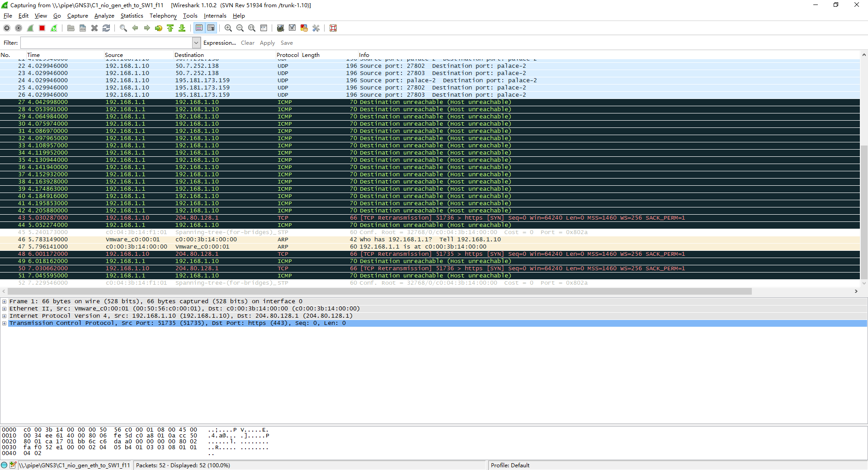The image size is (868, 470).
Task: Click inside the display filter field
Action: (x=107, y=43)
